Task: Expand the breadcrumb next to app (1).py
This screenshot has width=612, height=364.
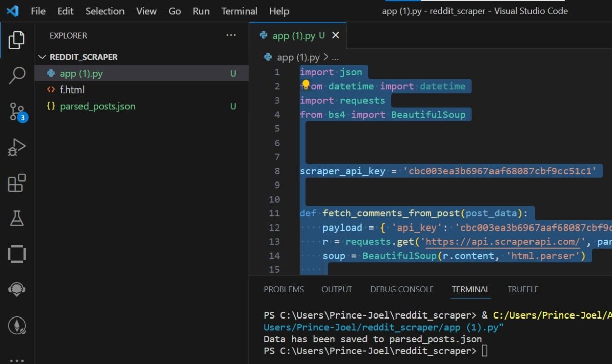Action: tap(335, 57)
